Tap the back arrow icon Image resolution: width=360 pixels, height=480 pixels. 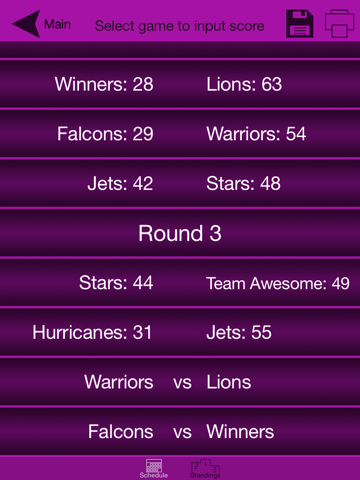pos(26,24)
